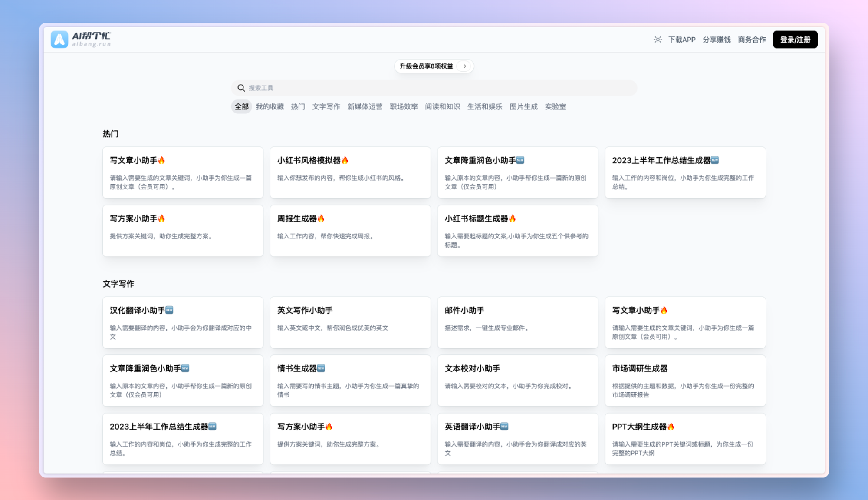Image resolution: width=868 pixels, height=500 pixels.
Task: Open the 下载APP link
Action: point(682,40)
